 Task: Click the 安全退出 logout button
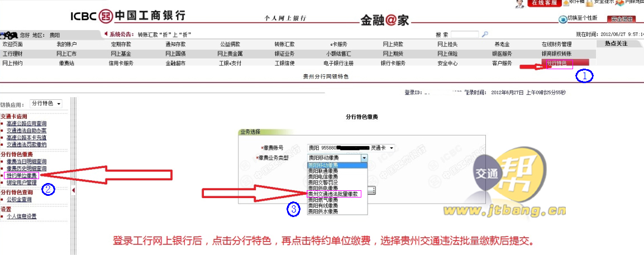[x=621, y=19]
